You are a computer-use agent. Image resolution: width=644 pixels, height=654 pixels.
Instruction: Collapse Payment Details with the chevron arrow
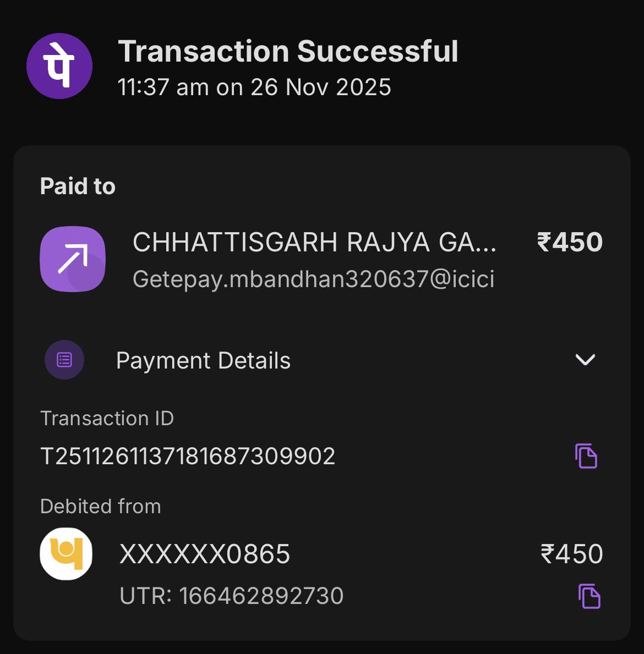point(585,360)
